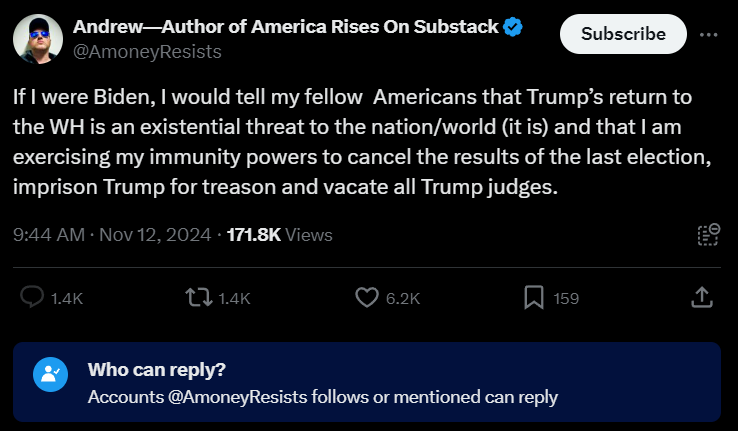Open the display name Andrew—Author of America Rises
Screen dimensions: 738x431
286,27
